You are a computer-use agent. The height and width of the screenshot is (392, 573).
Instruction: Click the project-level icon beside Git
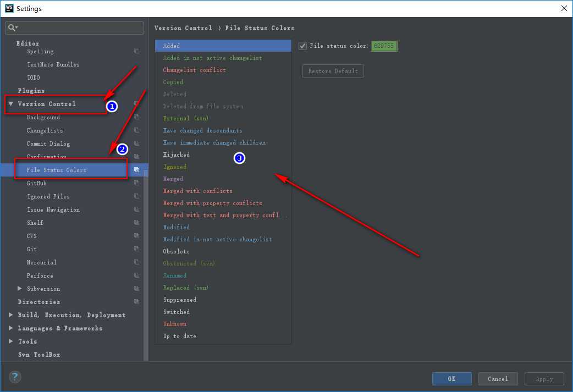(137, 249)
